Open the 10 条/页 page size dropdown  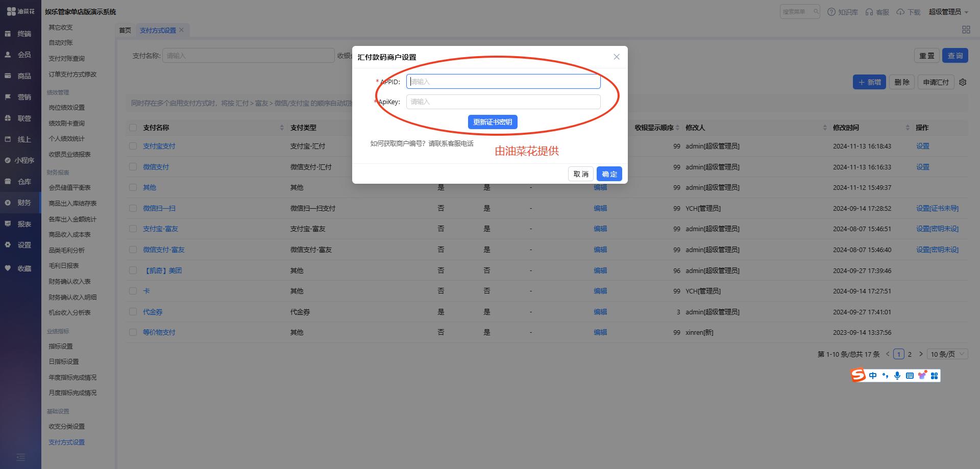(x=947, y=354)
